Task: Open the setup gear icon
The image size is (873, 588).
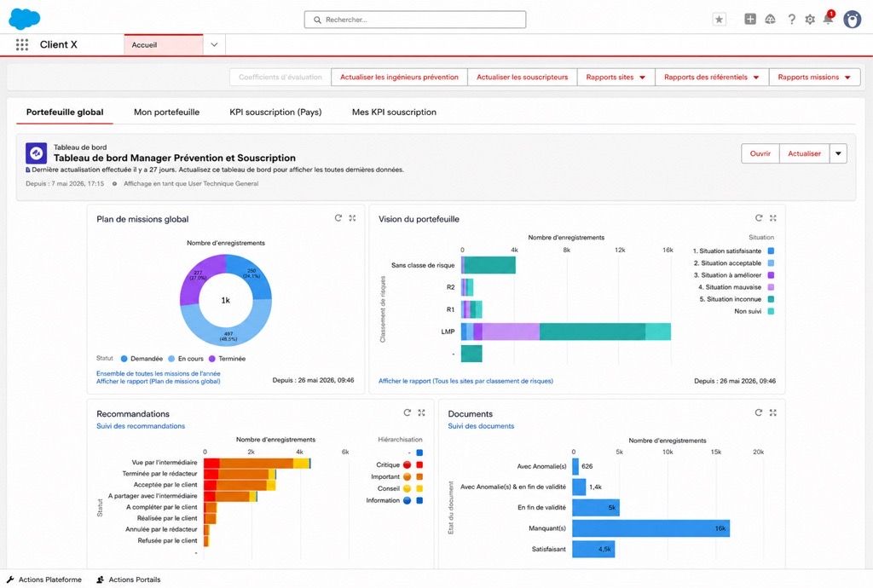Action: click(x=810, y=20)
